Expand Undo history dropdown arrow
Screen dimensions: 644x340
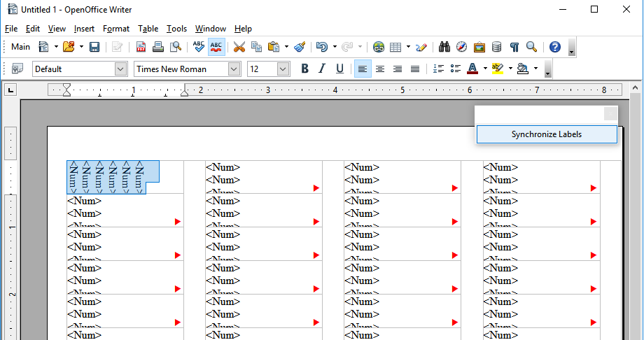point(335,47)
